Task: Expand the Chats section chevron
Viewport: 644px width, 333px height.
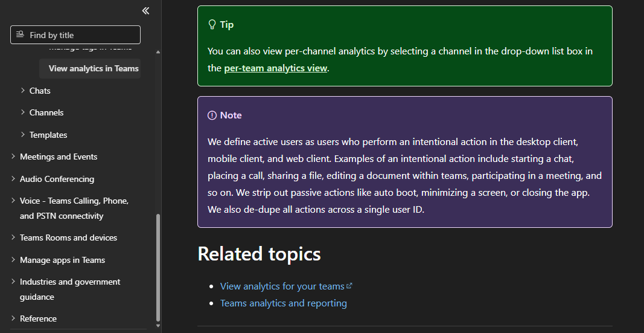Action: click(x=23, y=91)
